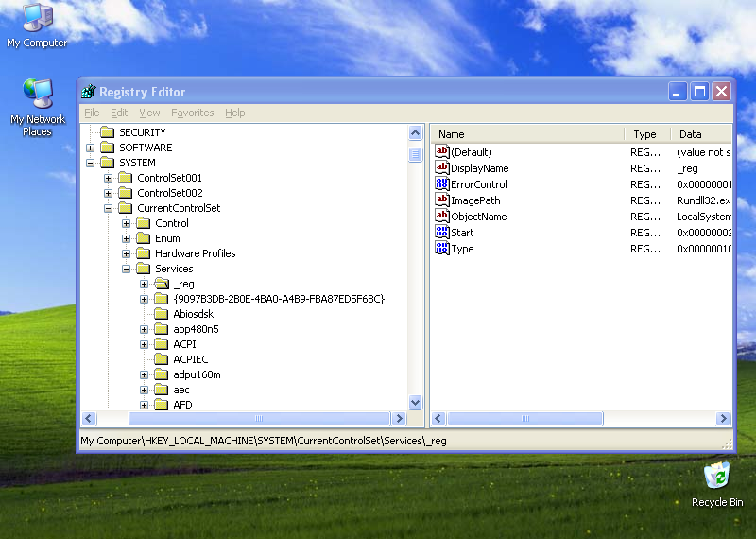756x539 pixels.
Task: Click the binary icon beside ErrorControl
Action: [441, 183]
